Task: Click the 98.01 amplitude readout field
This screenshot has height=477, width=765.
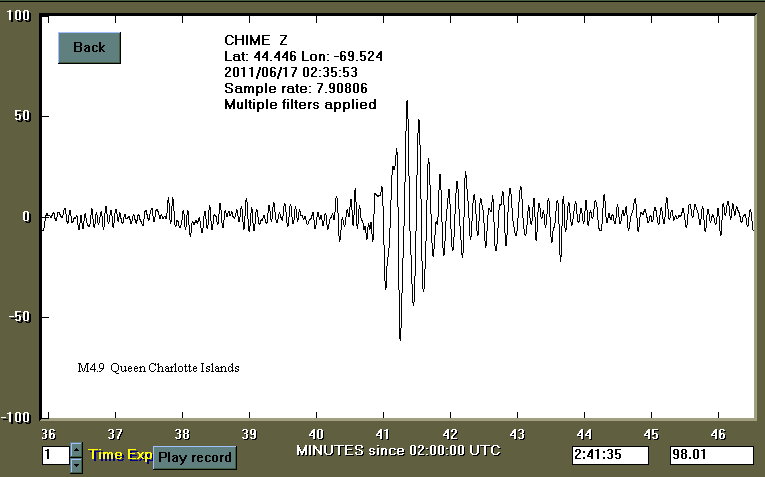Action: 711,456
